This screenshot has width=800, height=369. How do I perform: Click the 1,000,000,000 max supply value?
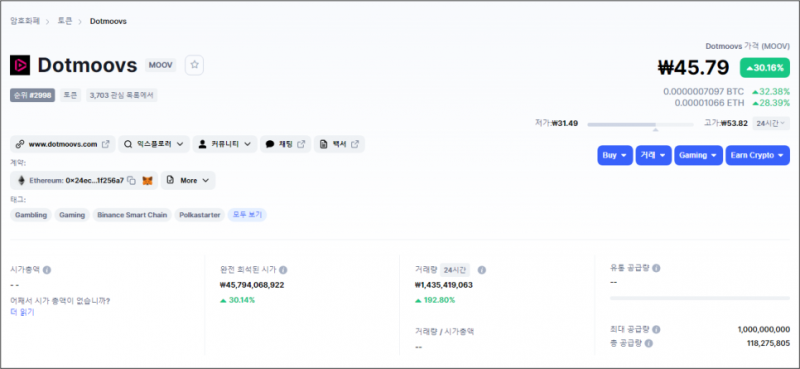764,330
